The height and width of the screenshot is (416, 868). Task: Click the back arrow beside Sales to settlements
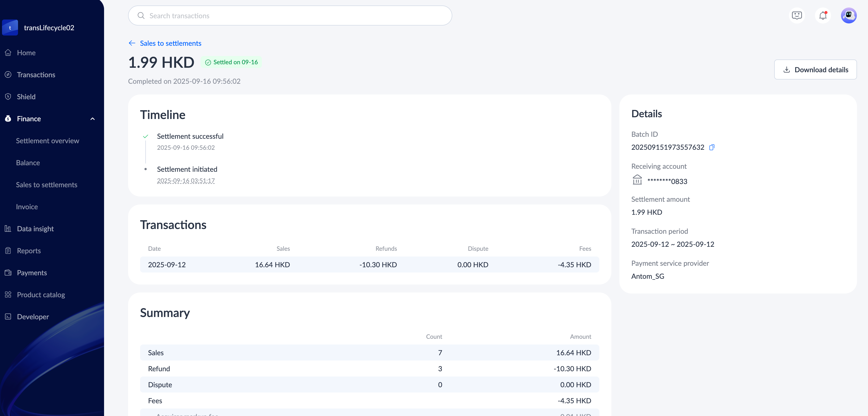pos(132,43)
